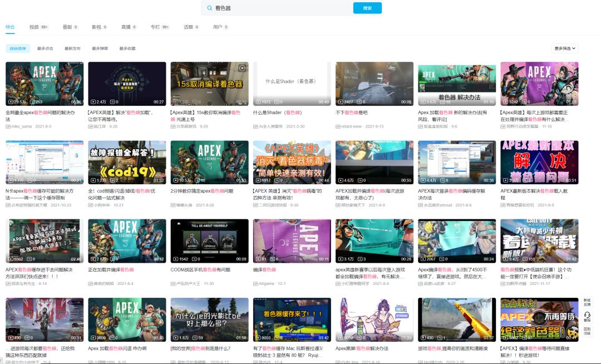This screenshot has height=364, width=601.
Task: Switch to the 视频 tab
Action: point(38,27)
